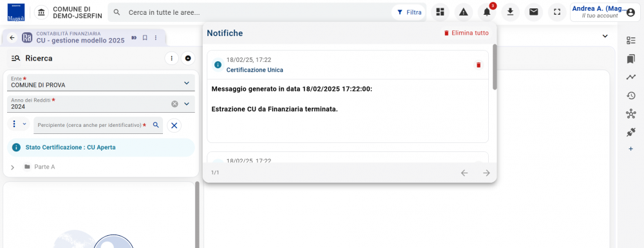Click the Messaggio generato in data text
The image size is (644, 248).
pyautogui.click(x=292, y=89)
